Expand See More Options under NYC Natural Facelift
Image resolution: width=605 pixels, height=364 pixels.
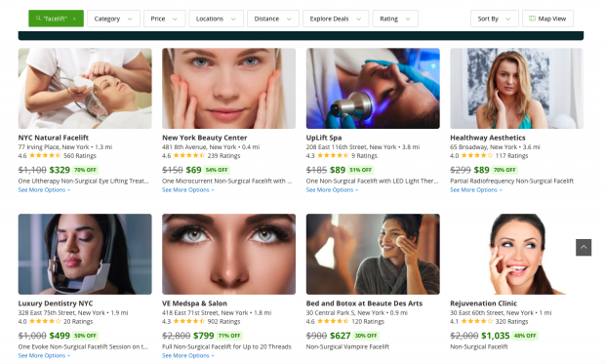coord(44,190)
